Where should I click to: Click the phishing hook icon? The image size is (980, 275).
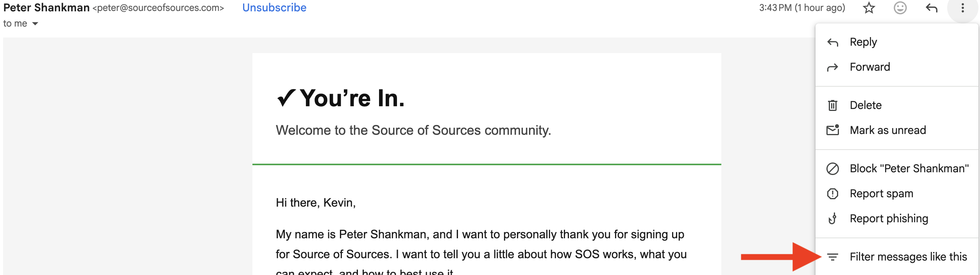[833, 219]
